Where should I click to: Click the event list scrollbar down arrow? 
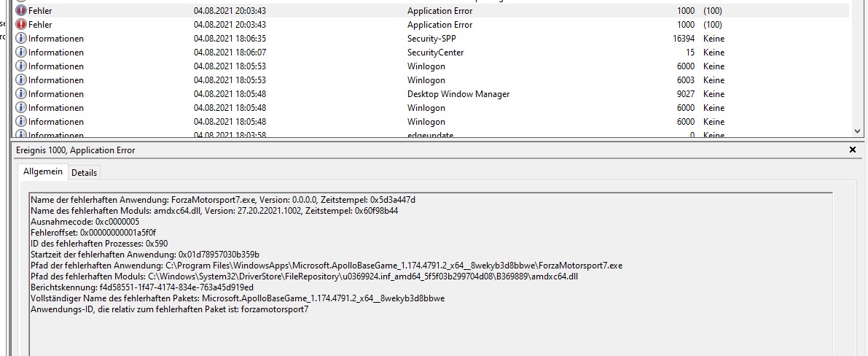(858, 131)
